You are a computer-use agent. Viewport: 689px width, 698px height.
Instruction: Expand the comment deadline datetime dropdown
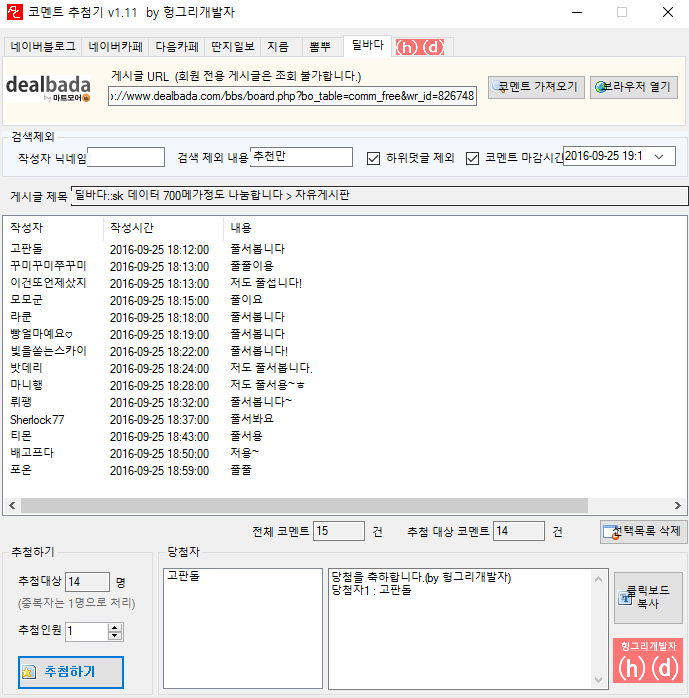point(666,157)
